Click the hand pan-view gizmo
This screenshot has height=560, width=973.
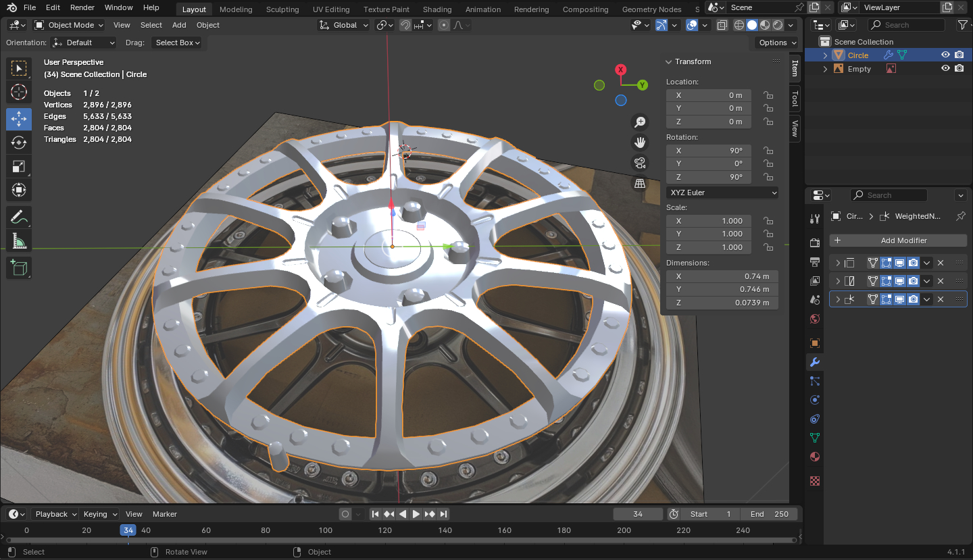click(x=639, y=143)
